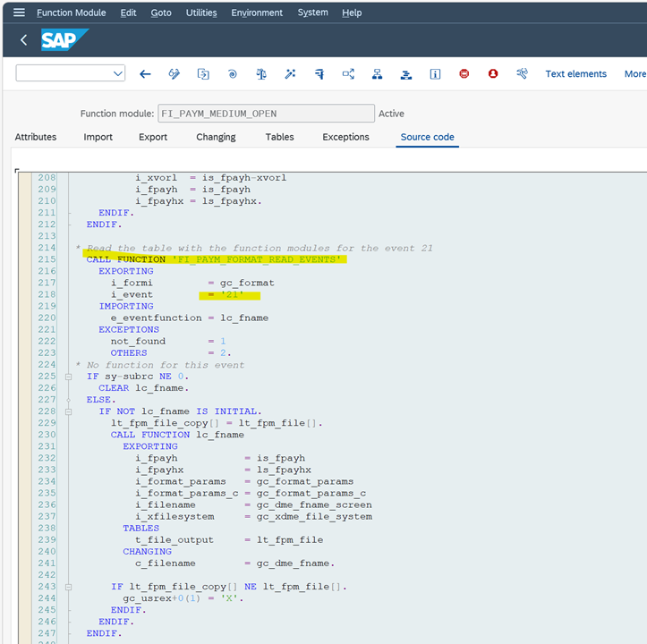Screen dimensions: 647x644
Task: Open the Edit menu
Action: coord(128,13)
